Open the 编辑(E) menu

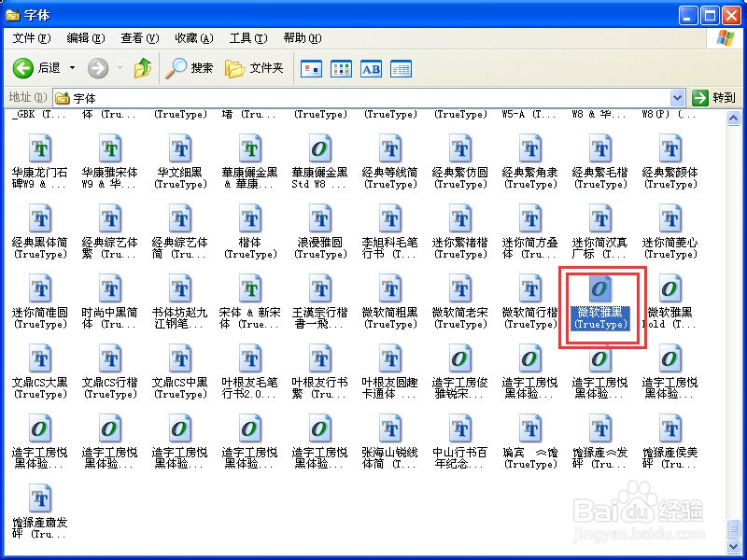click(x=86, y=38)
